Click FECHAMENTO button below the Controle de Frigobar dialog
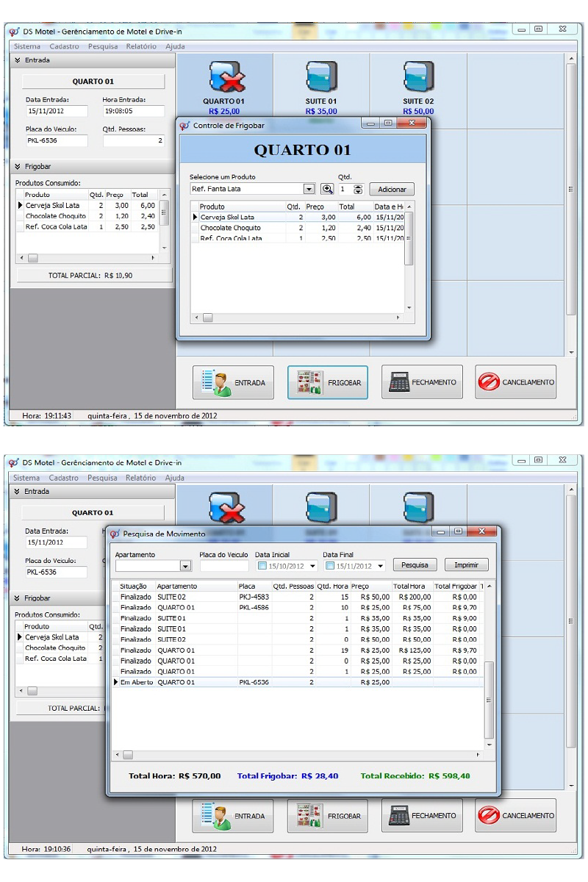588x882 pixels. click(422, 382)
